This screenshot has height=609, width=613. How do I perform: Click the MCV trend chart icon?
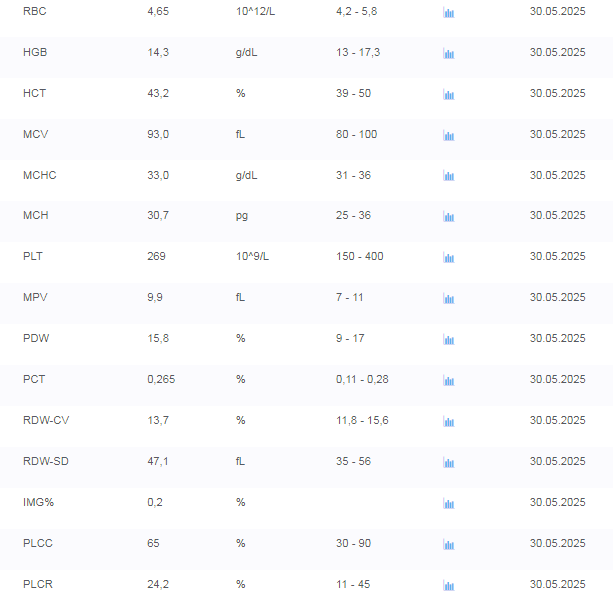(x=449, y=135)
